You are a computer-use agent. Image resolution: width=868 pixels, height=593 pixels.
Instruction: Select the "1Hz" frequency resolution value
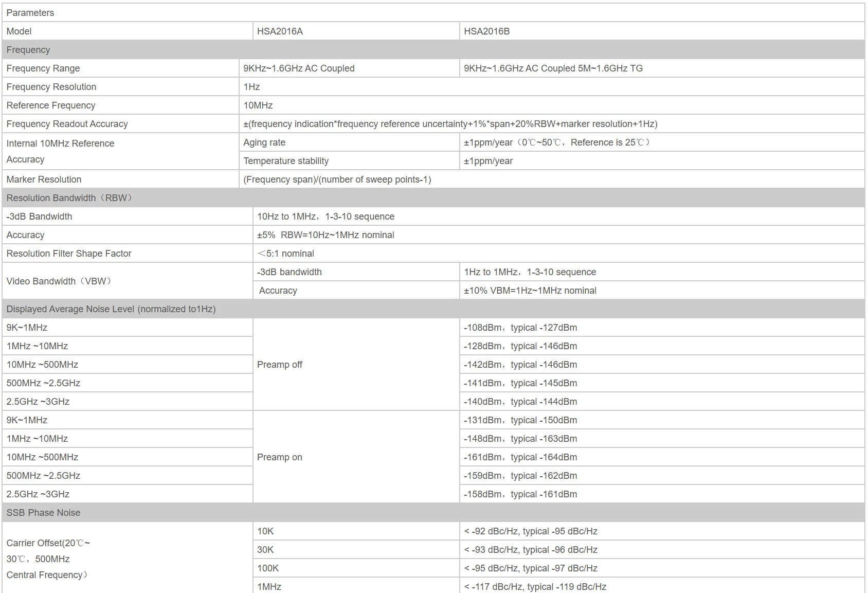(x=251, y=87)
